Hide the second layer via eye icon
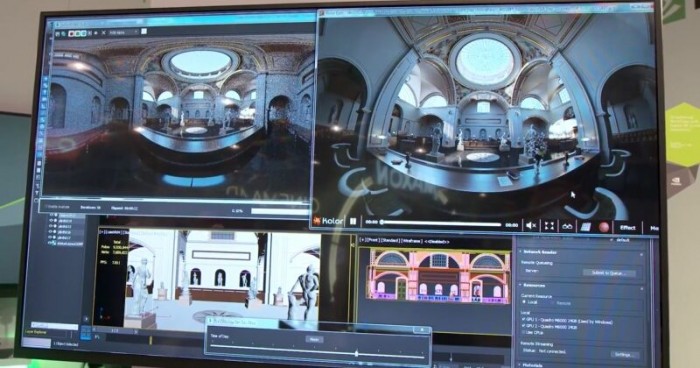 [x=51, y=221]
